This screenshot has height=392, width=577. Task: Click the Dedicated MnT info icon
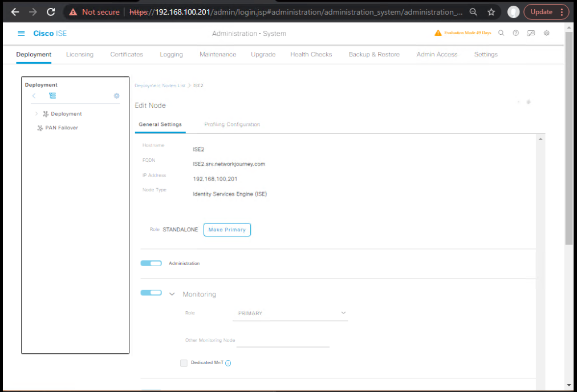(x=228, y=364)
